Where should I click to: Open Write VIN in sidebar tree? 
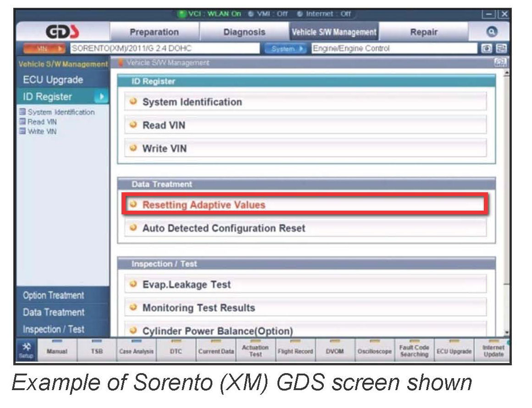point(42,132)
